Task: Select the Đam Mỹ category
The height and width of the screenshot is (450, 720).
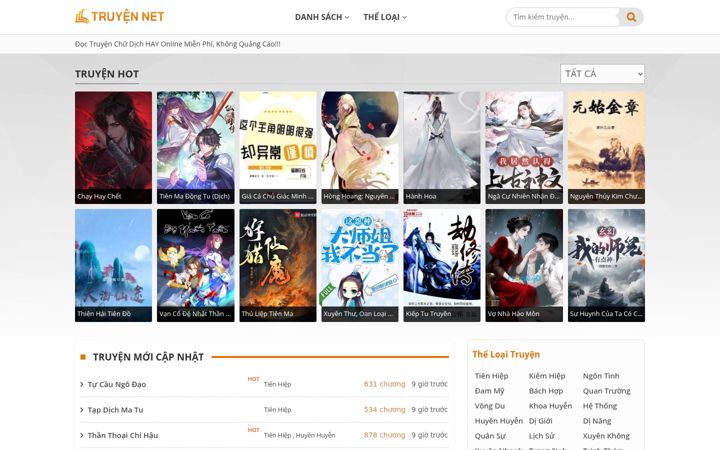Action: pos(489,391)
